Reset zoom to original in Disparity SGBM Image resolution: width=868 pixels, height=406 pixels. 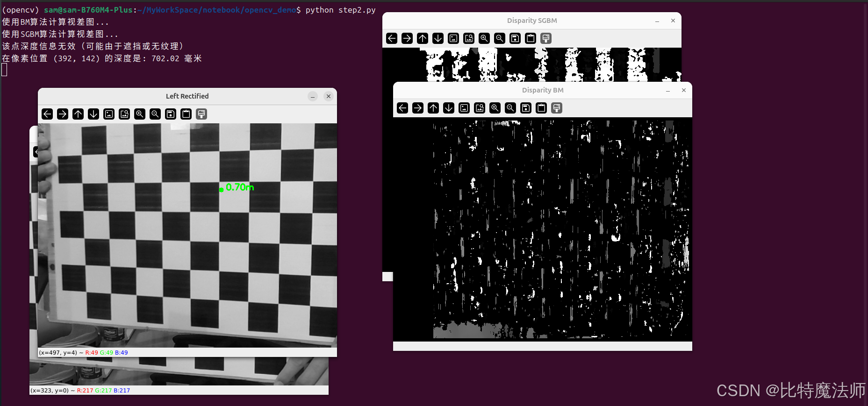coord(453,38)
